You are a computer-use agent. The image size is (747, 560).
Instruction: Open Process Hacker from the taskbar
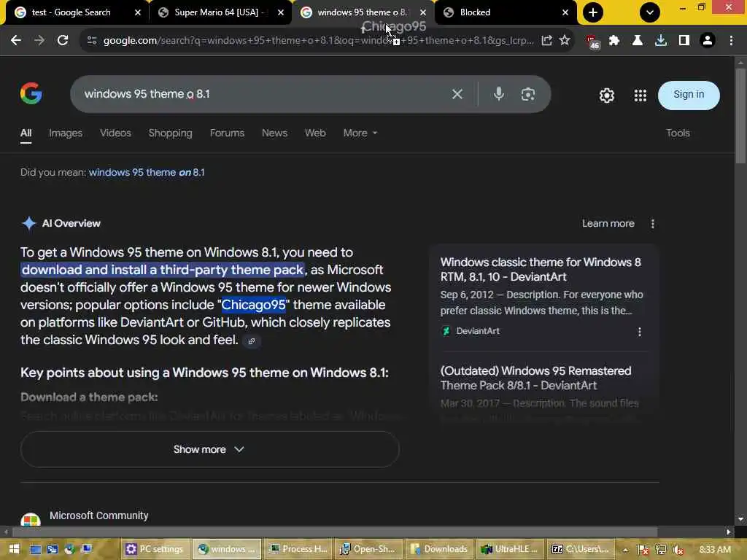pyautogui.click(x=298, y=549)
